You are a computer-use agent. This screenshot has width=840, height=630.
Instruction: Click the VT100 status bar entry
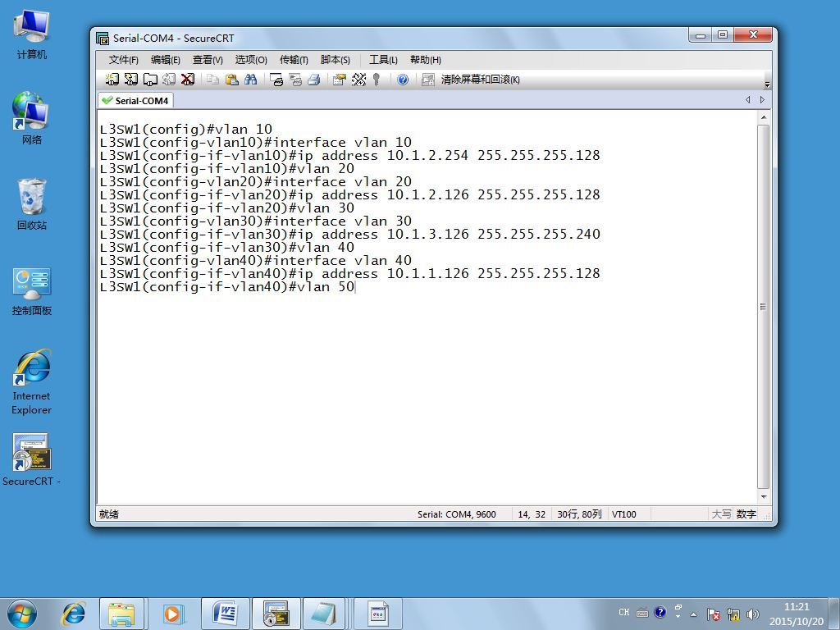click(x=624, y=514)
